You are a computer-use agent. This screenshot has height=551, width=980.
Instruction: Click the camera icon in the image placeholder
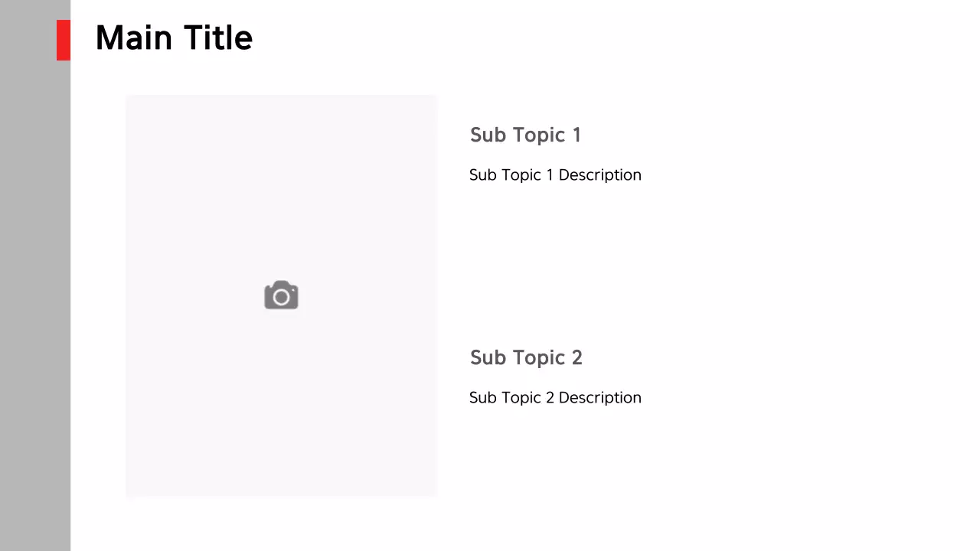(x=281, y=295)
